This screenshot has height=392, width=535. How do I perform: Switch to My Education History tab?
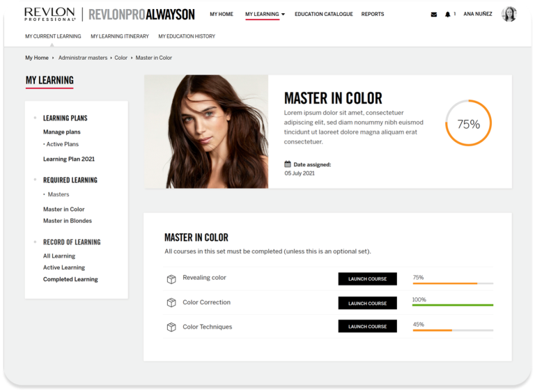(x=187, y=36)
